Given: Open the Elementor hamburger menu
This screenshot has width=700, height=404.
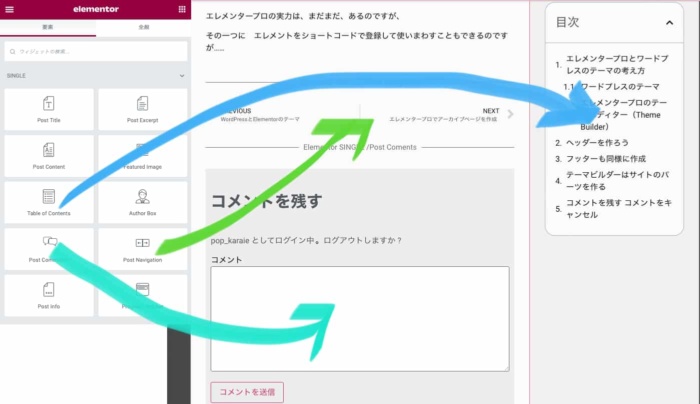Looking at the screenshot, I should pos(9,9).
